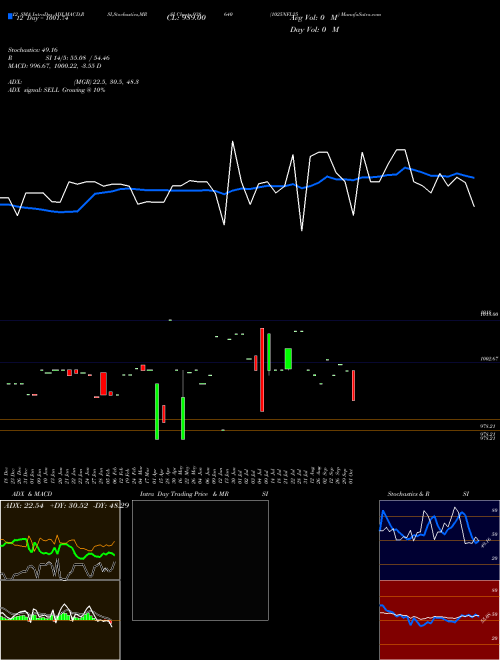Open the blue Stochastics chart thumbnail
The image size is (500, 660).
(x=439, y=540)
